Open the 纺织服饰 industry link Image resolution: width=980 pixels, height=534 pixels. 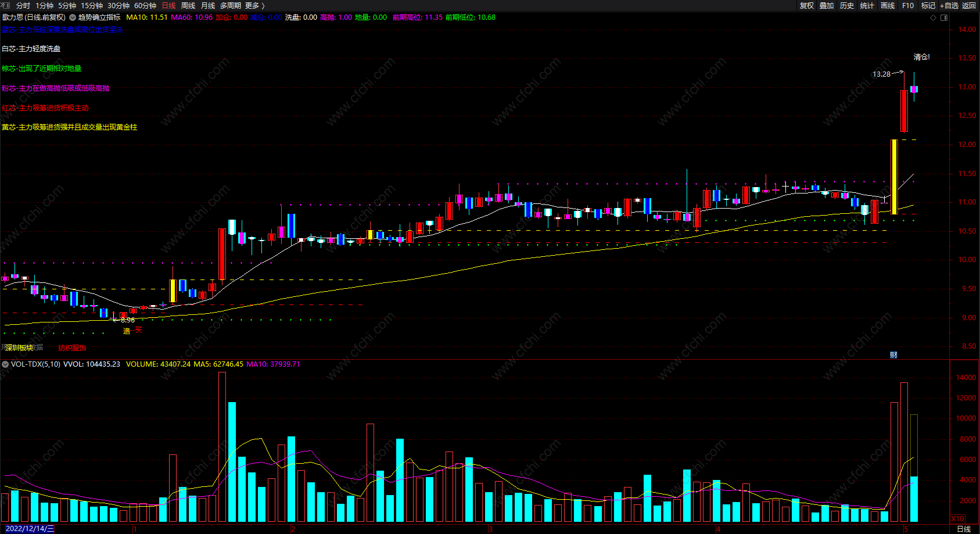(x=72, y=348)
